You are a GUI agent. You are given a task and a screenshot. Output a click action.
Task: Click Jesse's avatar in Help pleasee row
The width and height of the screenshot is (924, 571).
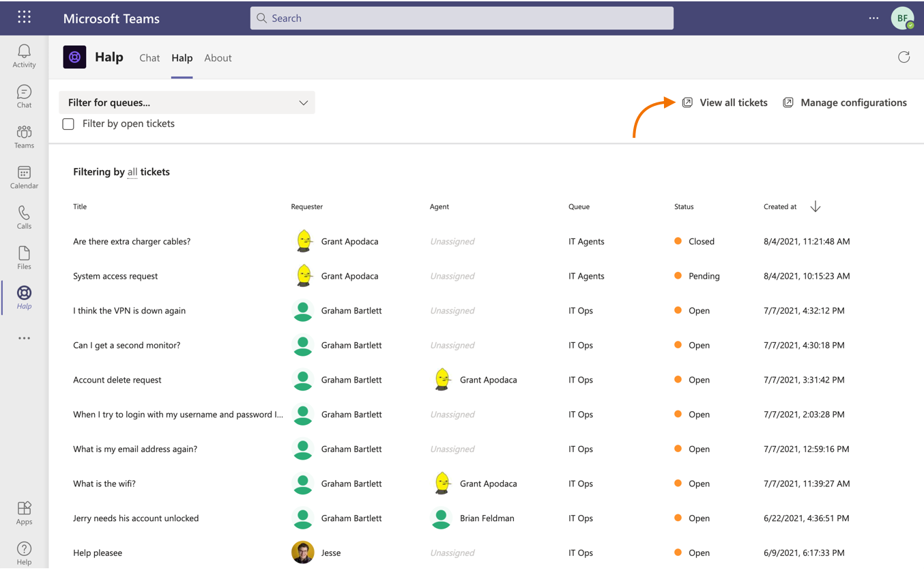[x=303, y=553]
